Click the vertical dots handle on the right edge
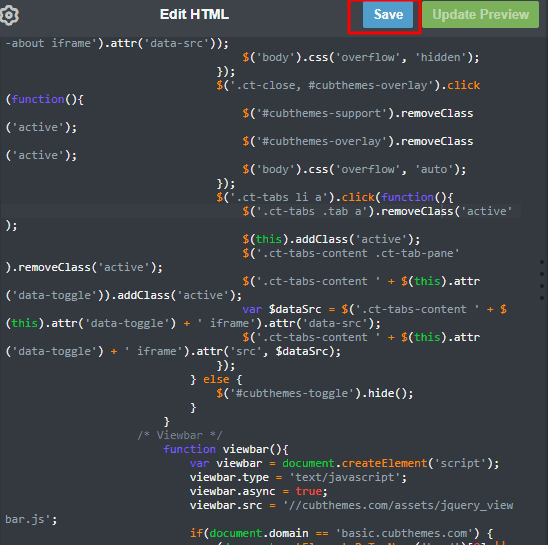Viewport: 548px width, 545px height. click(542, 280)
